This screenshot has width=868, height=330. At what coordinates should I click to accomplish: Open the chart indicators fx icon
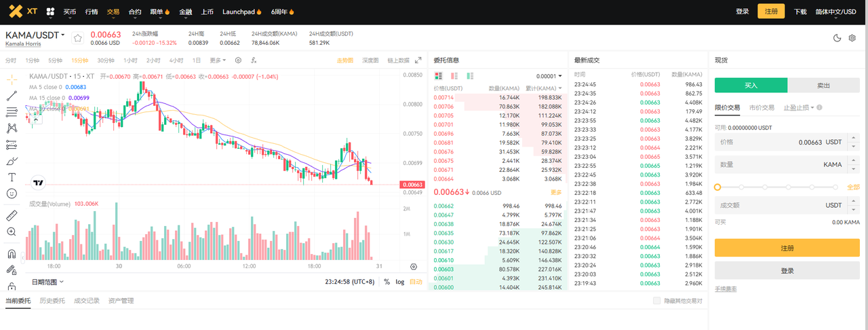click(x=254, y=60)
